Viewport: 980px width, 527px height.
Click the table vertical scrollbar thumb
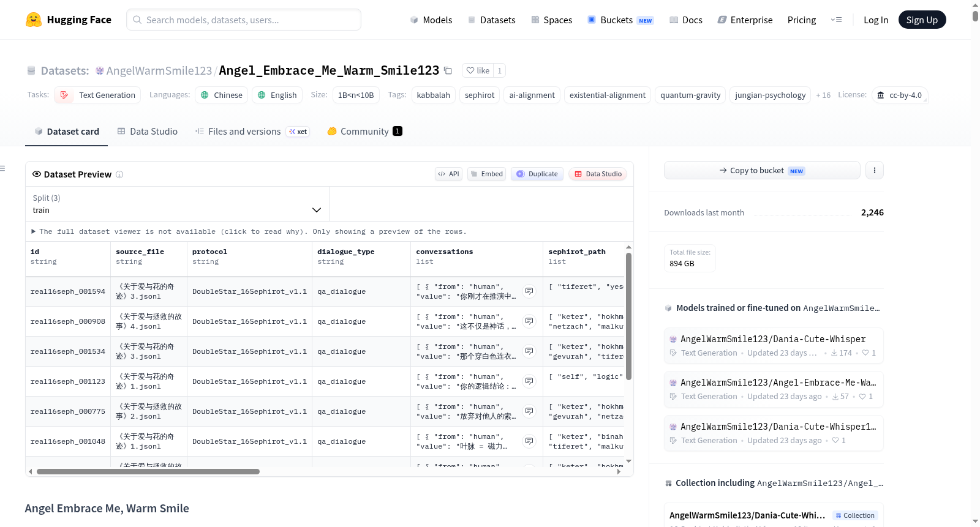point(628,316)
